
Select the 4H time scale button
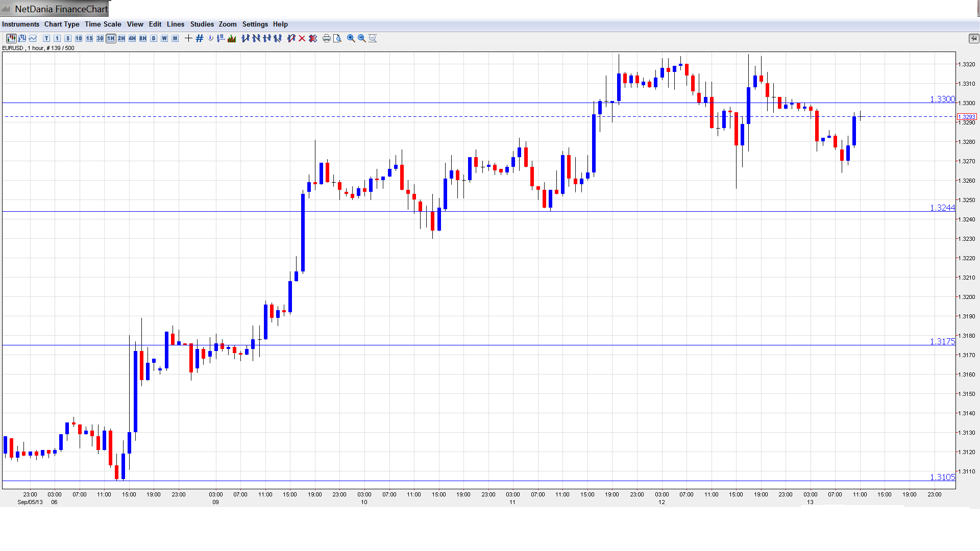click(132, 38)
